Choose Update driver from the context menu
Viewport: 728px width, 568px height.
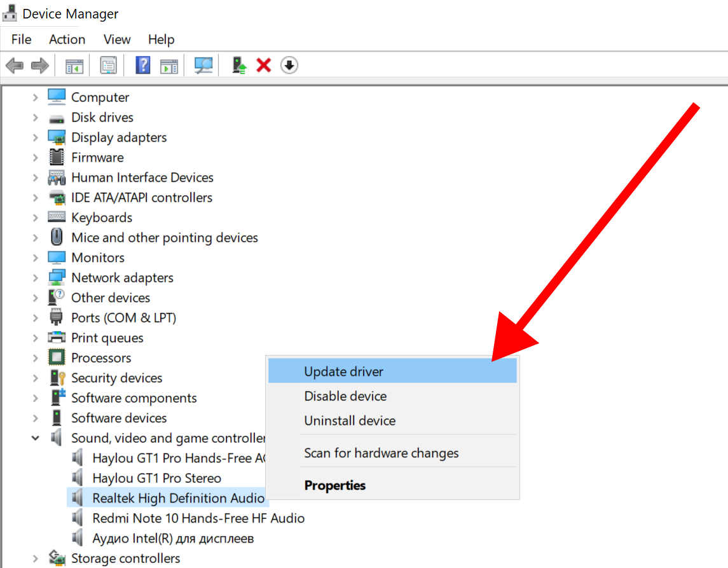click(x=343, y=371)
